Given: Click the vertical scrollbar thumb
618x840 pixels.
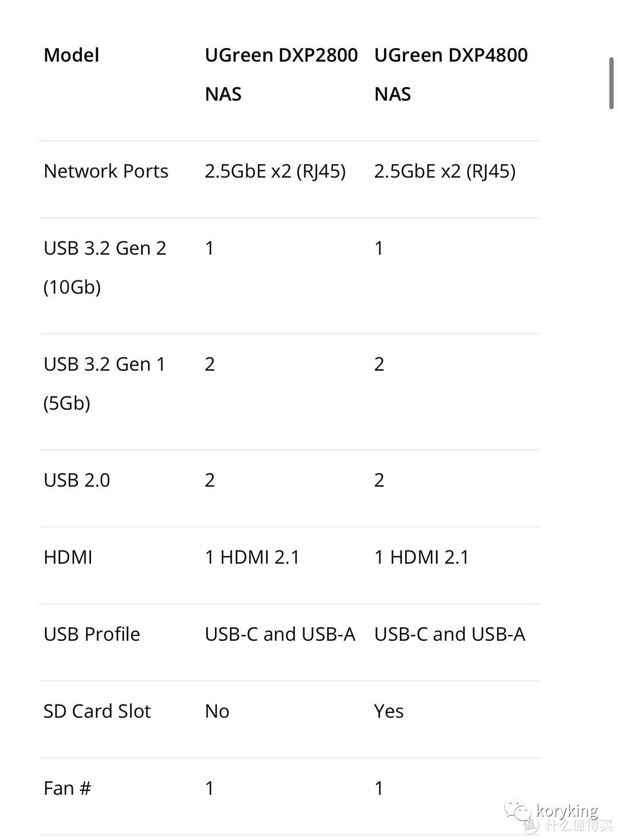Looking at the screenshot, I should coord(611,83).
